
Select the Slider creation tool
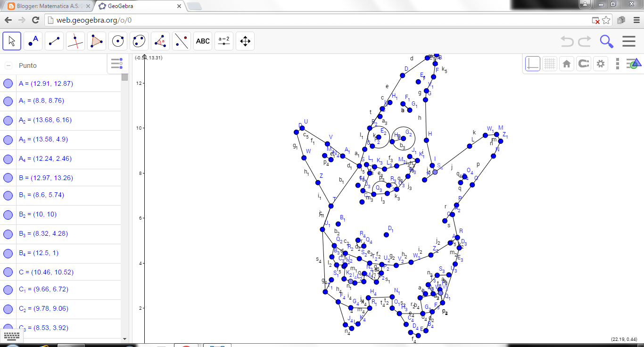coord(223,41)
